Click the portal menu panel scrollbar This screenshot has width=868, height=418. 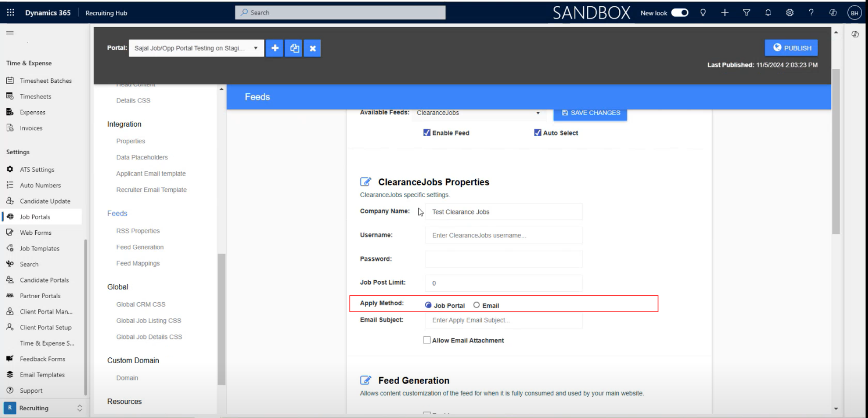pos(222,319)
